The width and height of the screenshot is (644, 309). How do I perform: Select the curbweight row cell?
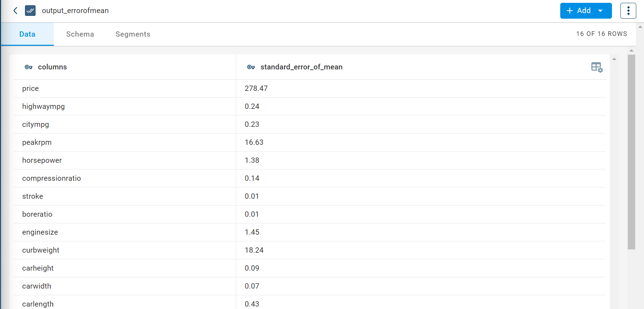tap(125, 250)
